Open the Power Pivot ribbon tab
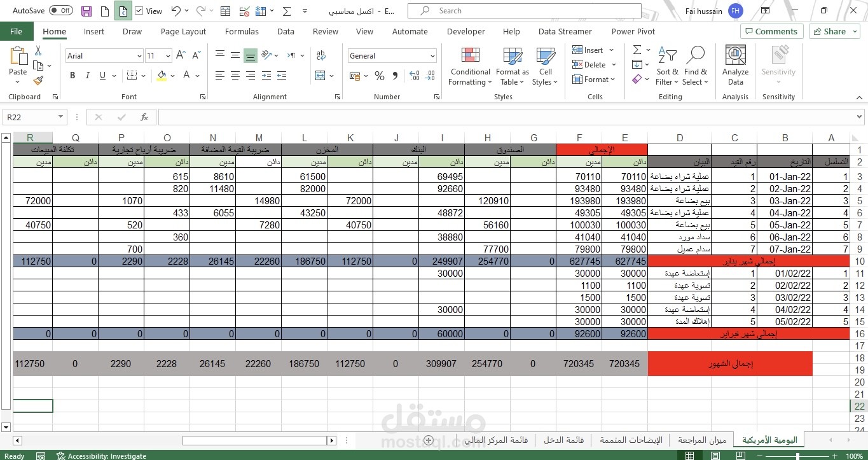 pos(633,31)
